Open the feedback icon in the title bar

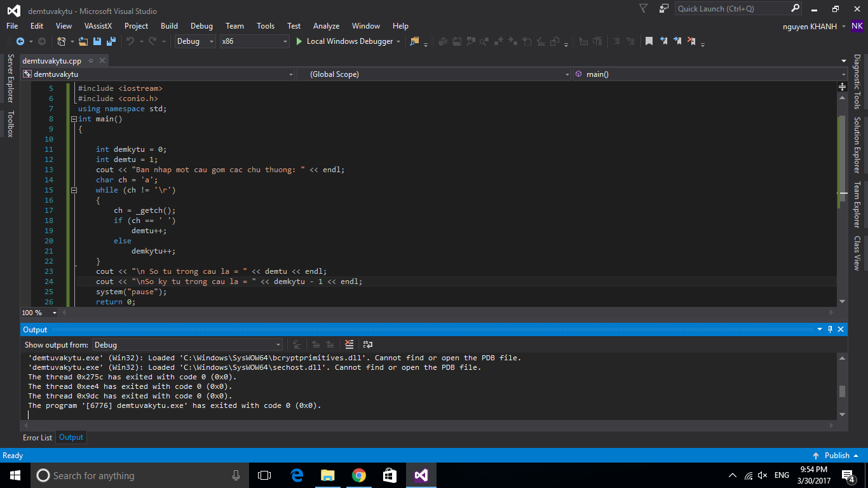(664, 9)
